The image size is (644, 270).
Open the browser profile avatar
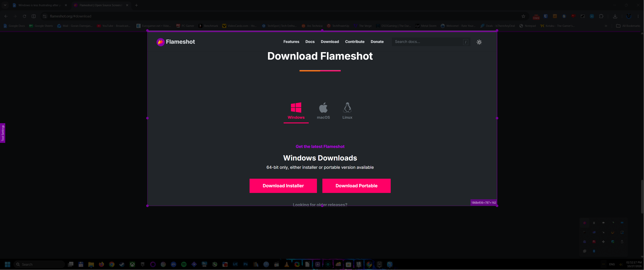click(629, 16)
